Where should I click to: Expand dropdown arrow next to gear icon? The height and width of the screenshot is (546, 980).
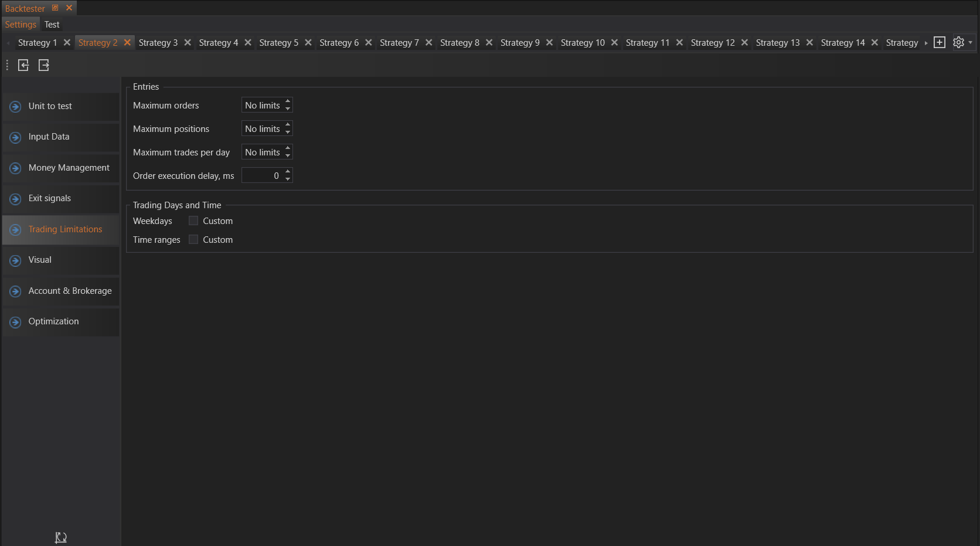pyautogui.click(x=970, y=43)
